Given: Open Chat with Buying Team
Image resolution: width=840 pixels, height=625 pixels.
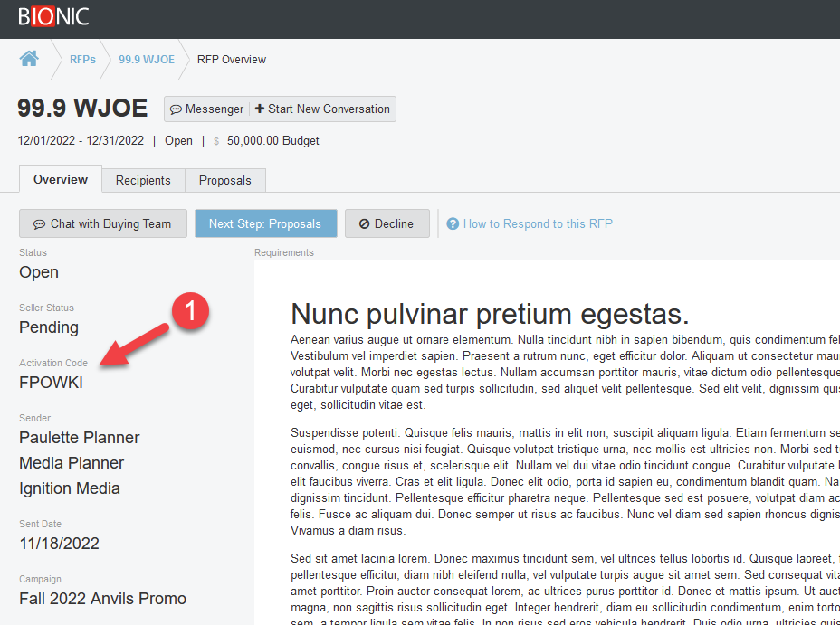Looking at the screenshot, I should click(x=102, y=223).
